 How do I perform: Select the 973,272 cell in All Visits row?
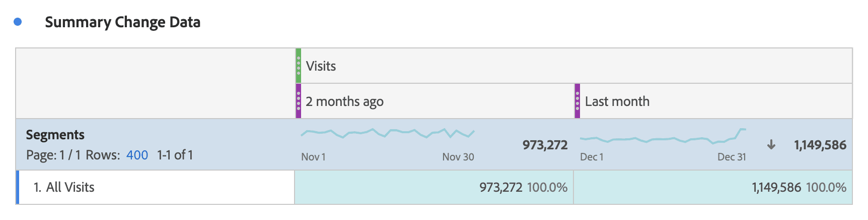point(500,188)
